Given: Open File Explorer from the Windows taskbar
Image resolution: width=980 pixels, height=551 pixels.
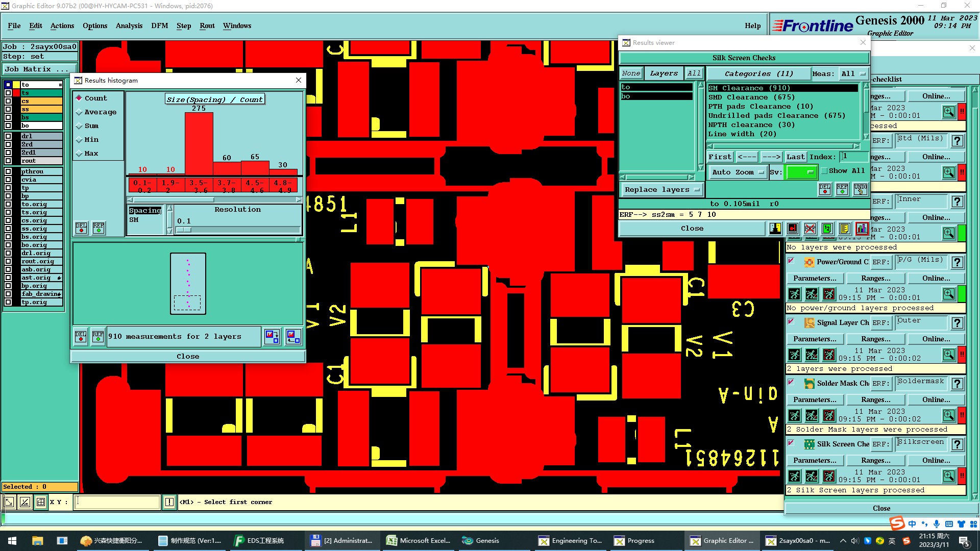Looking at the screenshot, I should pyautogui.click(x=37, y=541).
